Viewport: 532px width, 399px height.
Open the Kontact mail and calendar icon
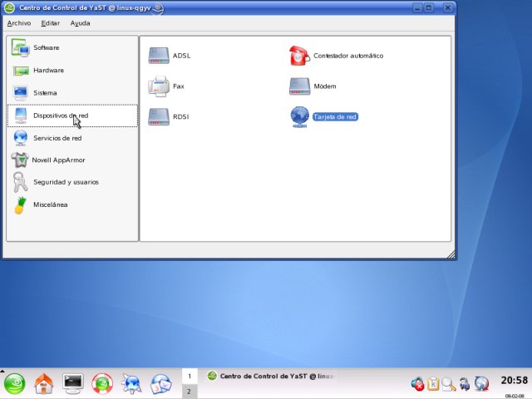click(160, 384)
